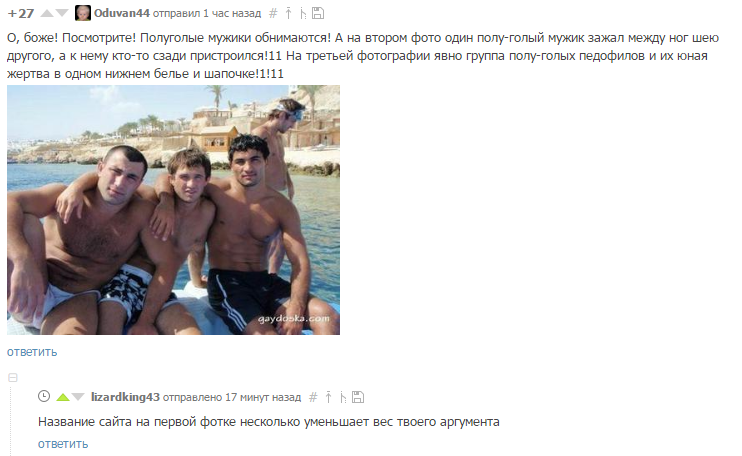Viewport: 742px width, 456px height.
Task: Open Oduvan44's avatar picture
Action: click(x=83, y=13)
